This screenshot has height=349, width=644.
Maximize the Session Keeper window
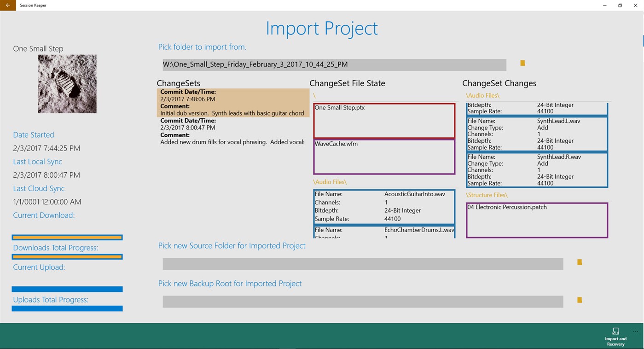(620, 6)
